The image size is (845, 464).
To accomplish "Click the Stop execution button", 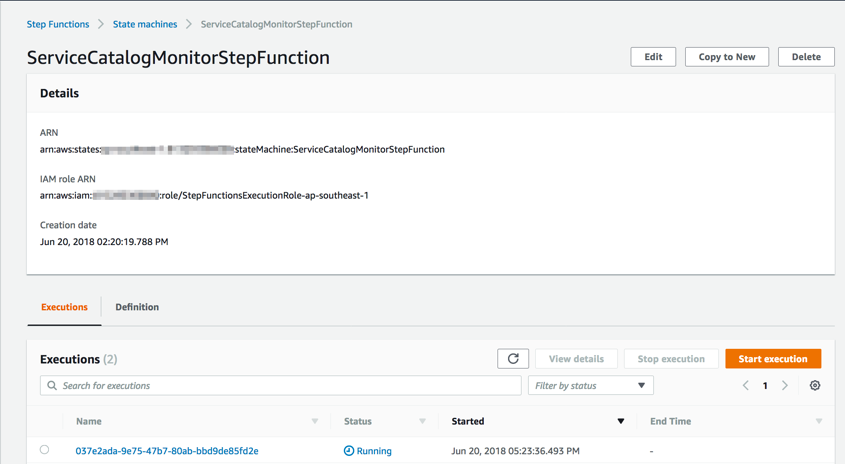I will pyautogui.click(x=671, y=359).
